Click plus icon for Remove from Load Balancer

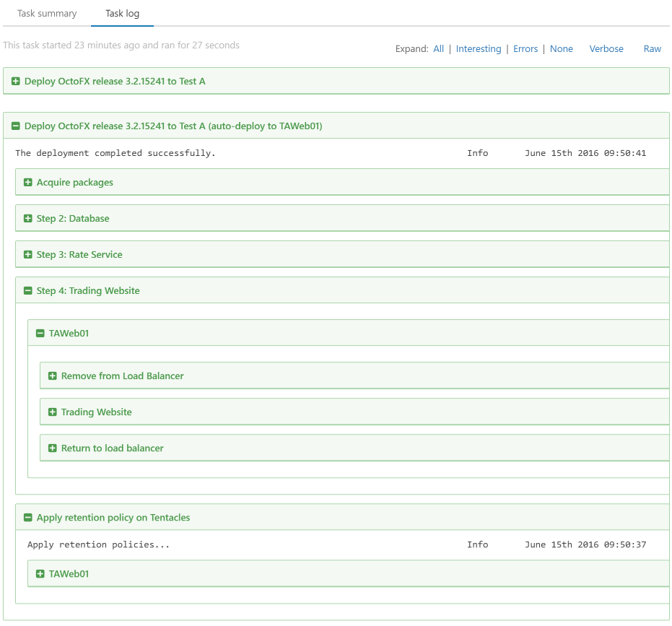pos(52,376)
